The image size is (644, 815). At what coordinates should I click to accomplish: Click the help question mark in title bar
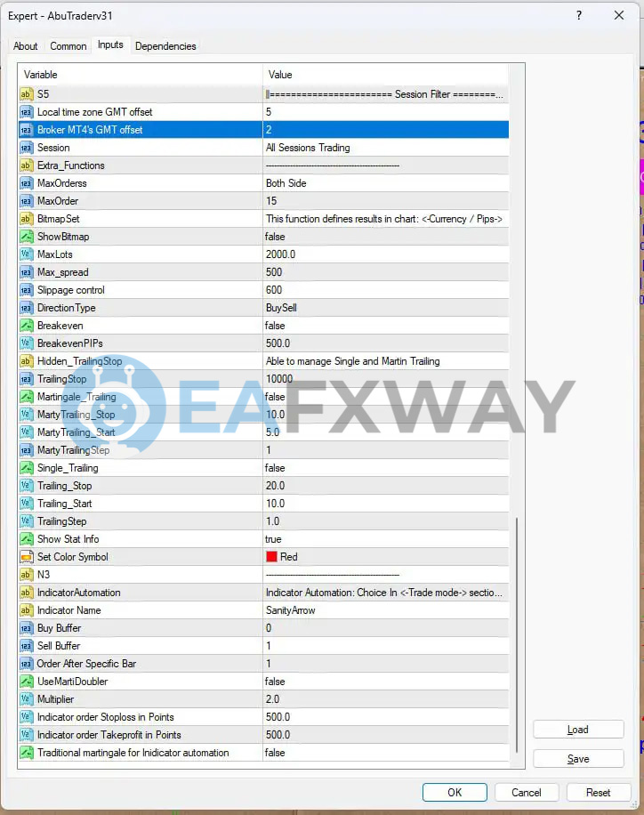click(579, 16)
